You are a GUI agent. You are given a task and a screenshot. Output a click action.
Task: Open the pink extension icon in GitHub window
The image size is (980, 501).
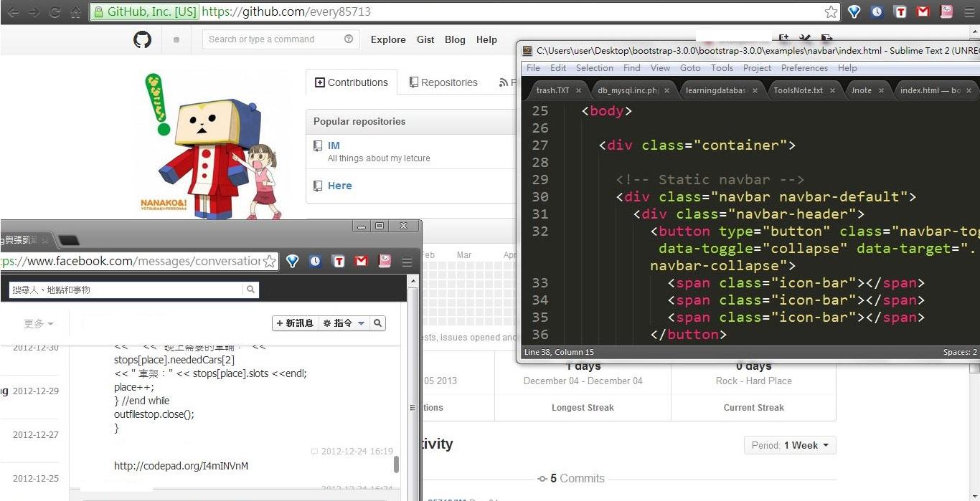[x=946, y=11]
